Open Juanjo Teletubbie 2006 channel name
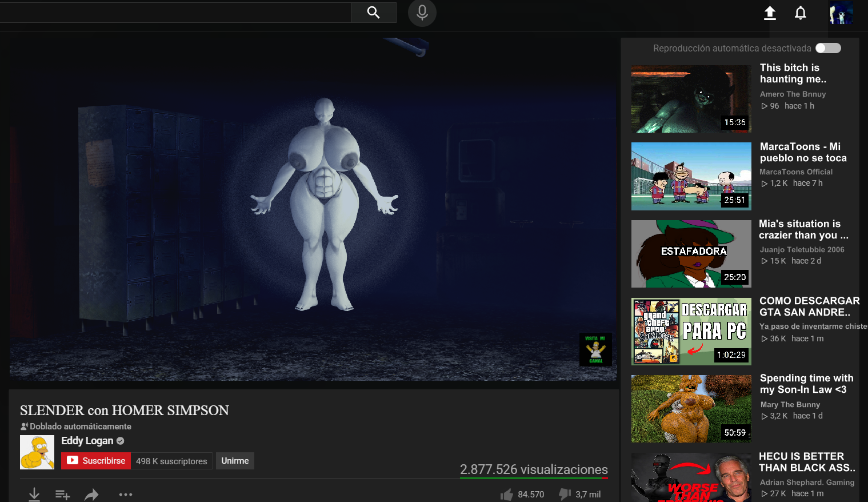868x502 pixels. [802, 250]
